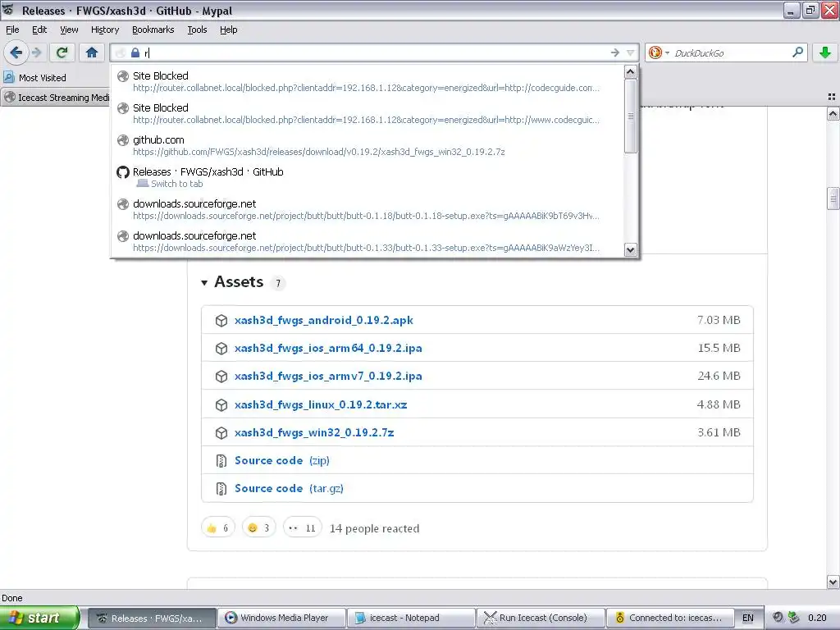
Task: Click the magnifier search icon
Action: 797,52
